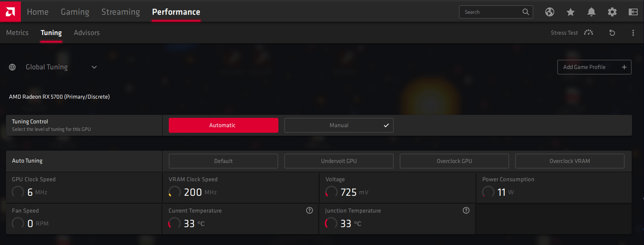Image resolution: width=644 pixels, height=245 pixels.
Task: Click the Power Consumption gauge
Action: point(488,192)
